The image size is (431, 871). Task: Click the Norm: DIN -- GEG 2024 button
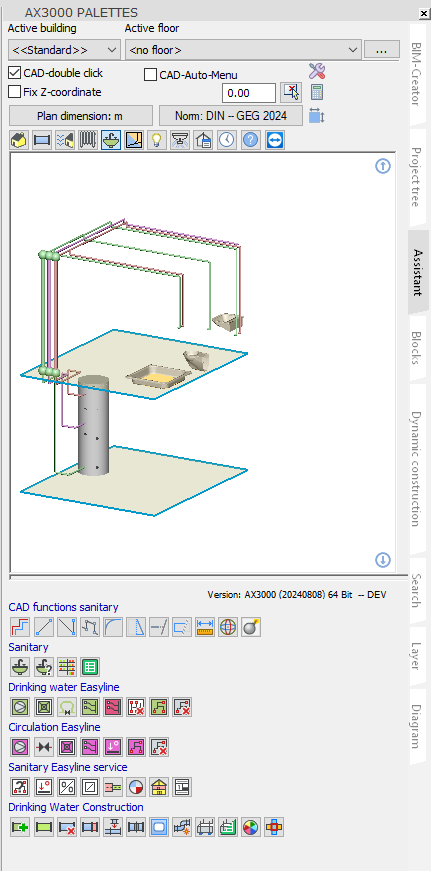pos(231,116)
